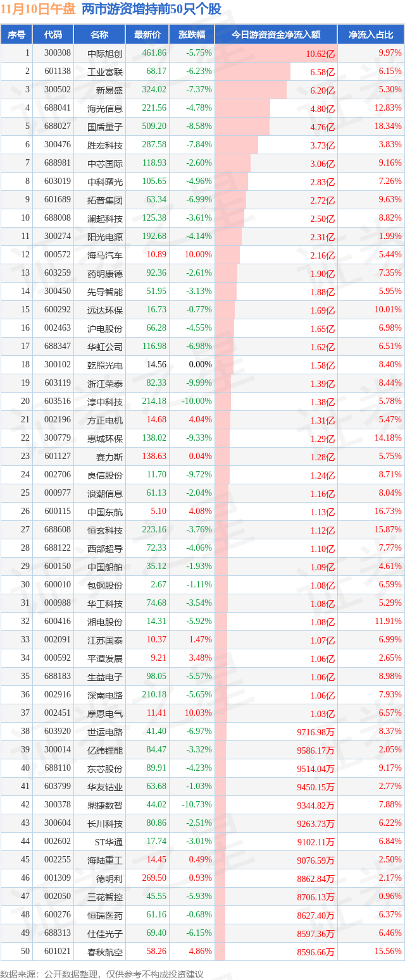405x980 pixels.
Task: Click stock code 688041
Action: pos(58,108)
